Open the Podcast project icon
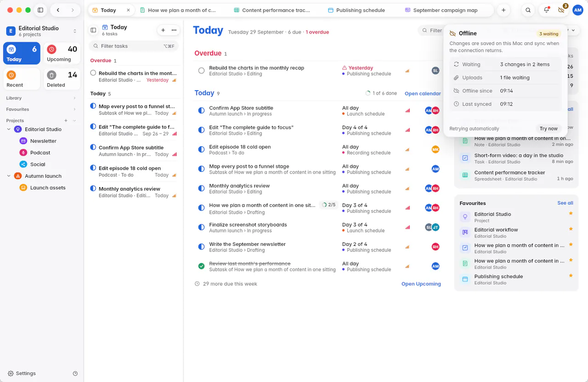This screenshot has height=382, width=588. point(23,153)
